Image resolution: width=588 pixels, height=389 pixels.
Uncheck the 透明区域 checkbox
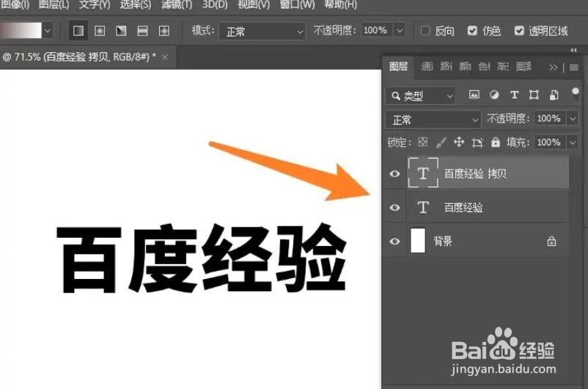coord(519,30)
